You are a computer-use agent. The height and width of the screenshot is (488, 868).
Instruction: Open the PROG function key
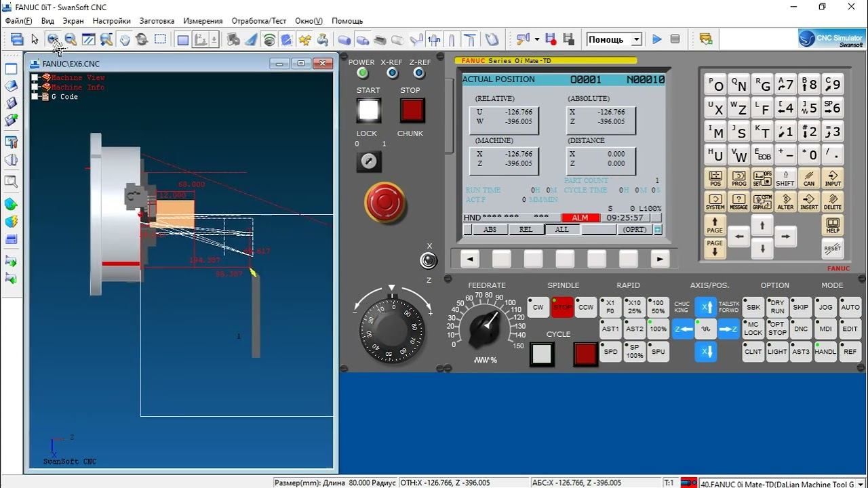[738, 178]
